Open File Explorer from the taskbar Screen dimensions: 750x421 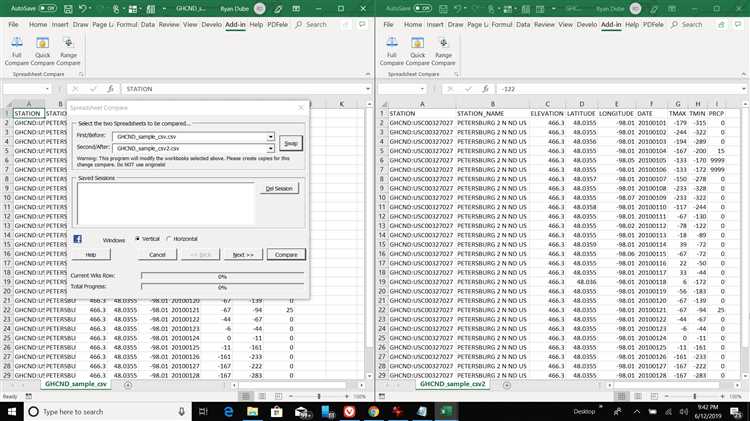coord(253,411)
